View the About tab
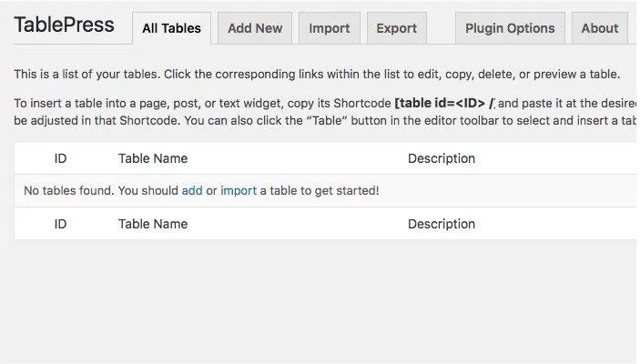The image size is (640, 364). coord(600,28)
